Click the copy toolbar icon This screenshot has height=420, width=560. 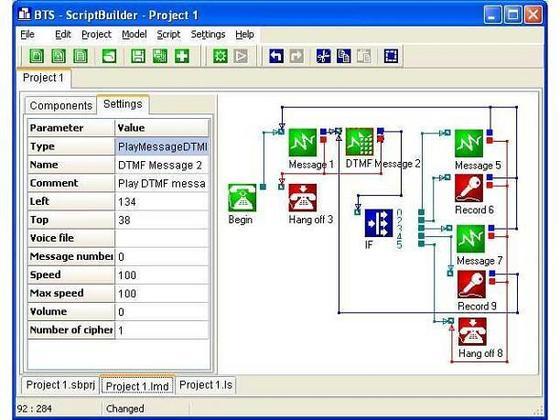[344, 56]
